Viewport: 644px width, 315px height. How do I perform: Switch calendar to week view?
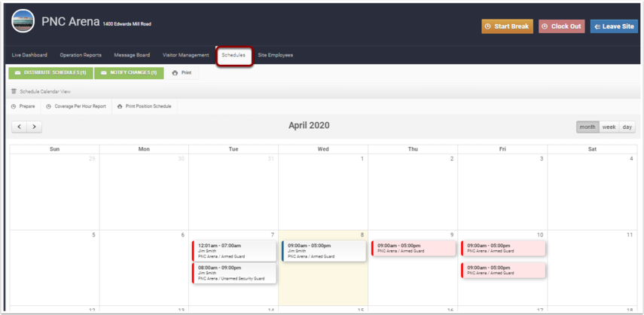pyautogui.click(x=609, y=127)
